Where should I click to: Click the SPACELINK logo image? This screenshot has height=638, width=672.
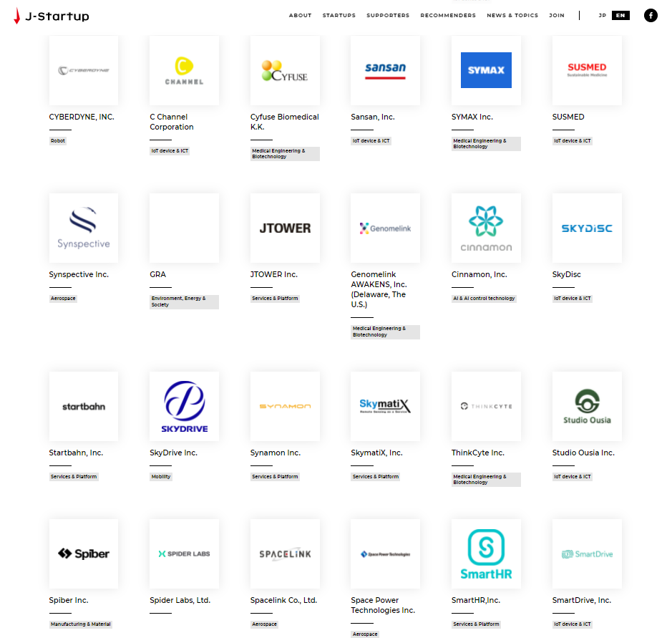click(285, 554)
